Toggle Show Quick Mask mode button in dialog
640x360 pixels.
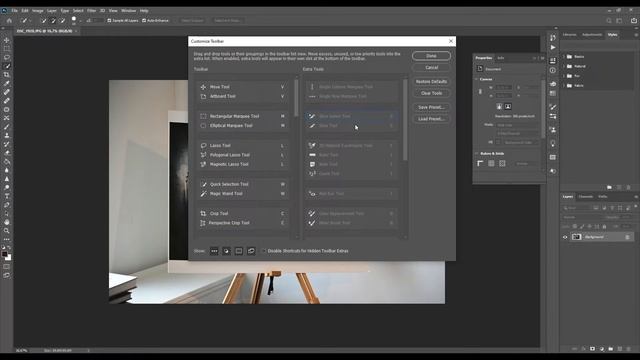239,251
